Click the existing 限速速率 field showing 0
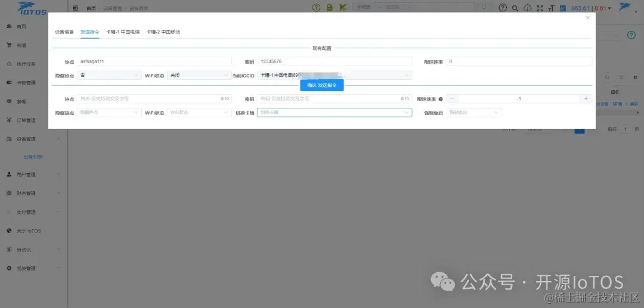Screen dimensions: 644x308 tap(519, 61)
